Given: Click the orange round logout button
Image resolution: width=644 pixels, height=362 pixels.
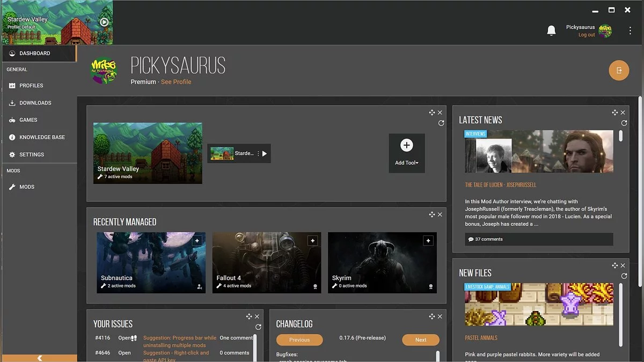Looking at the screenshot, I should click(x=619, y=70).
